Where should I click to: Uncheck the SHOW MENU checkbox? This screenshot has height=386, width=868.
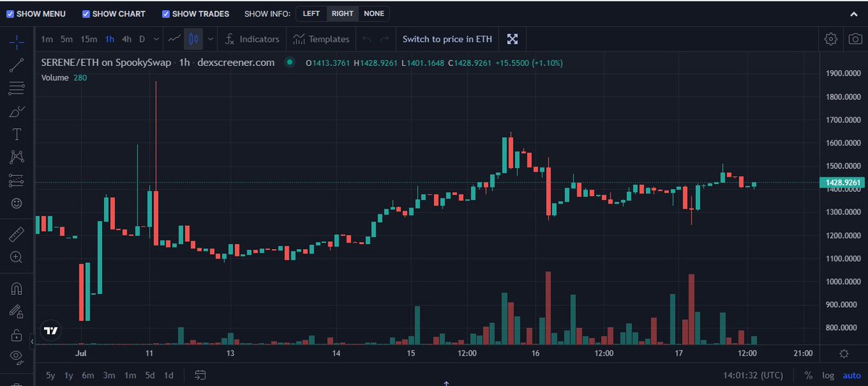click(9, 14)
